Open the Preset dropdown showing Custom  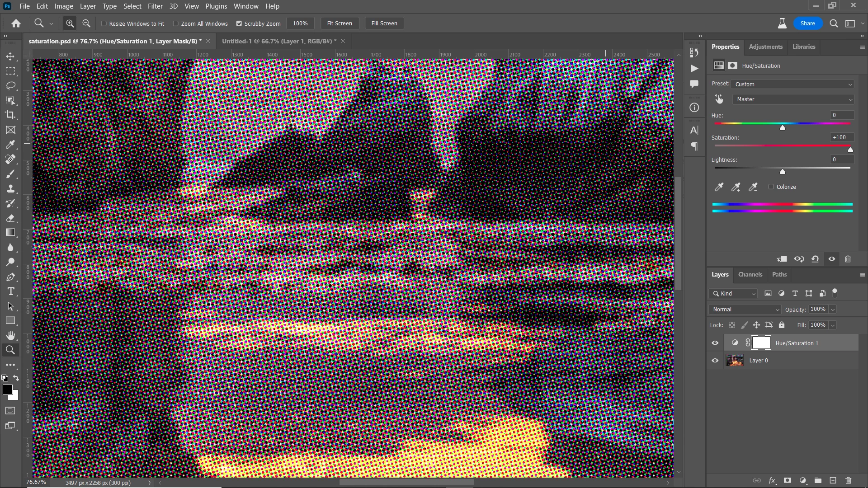coord(793,84)
